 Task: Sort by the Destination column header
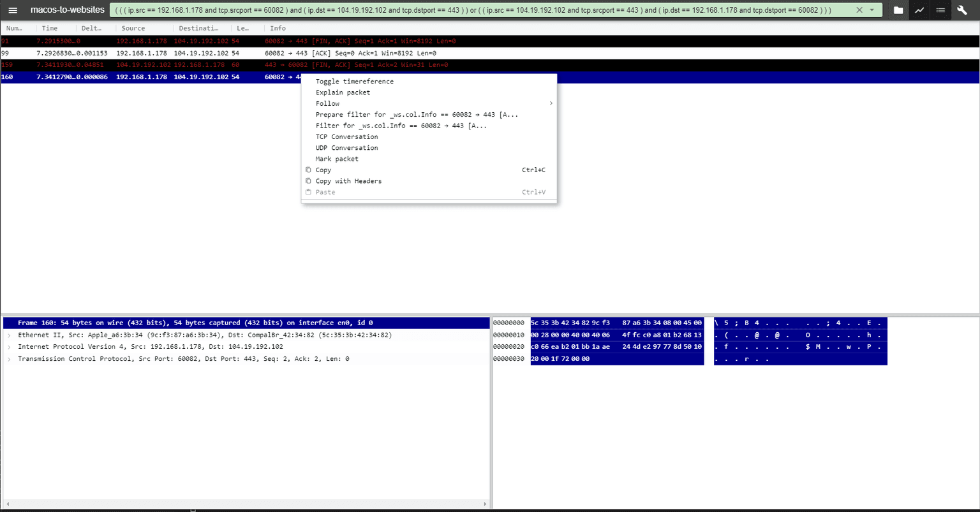pos(198,28)
